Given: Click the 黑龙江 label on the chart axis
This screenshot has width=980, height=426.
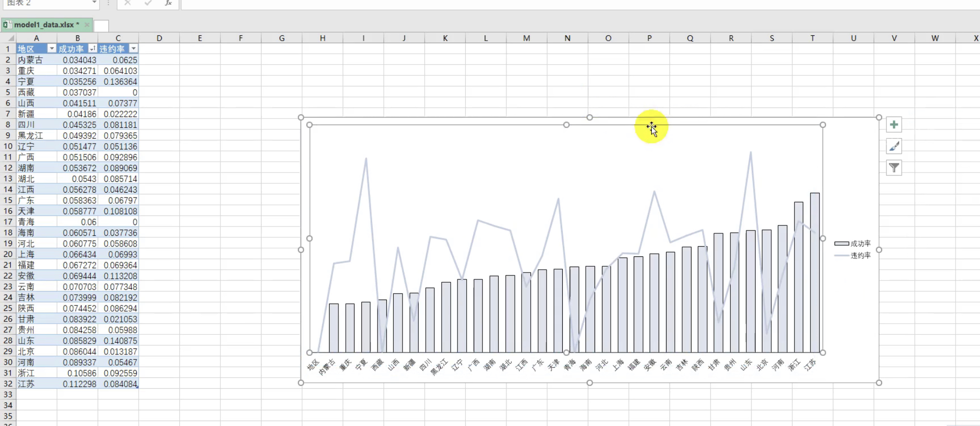Looking at the screenshot, I should tap(439, 367).
